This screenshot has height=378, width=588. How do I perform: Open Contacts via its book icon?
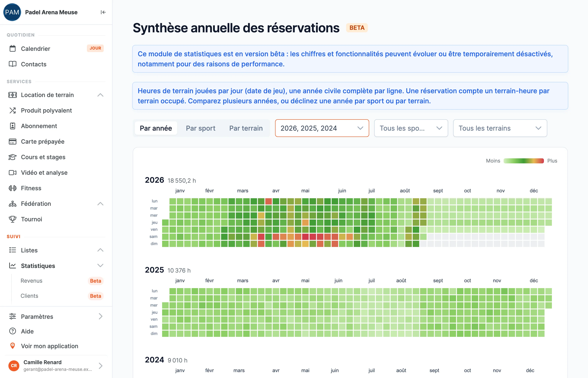click(x=13, y=64)
